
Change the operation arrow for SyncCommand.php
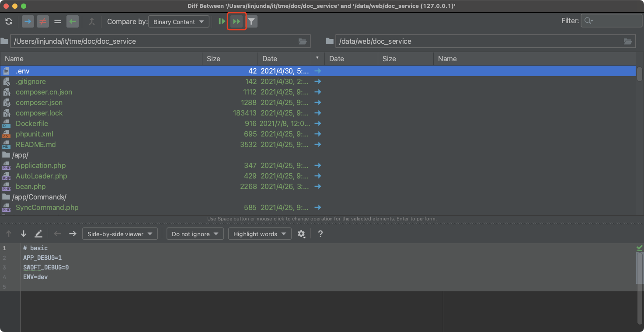pyautogui.click(x=318, y=207)
